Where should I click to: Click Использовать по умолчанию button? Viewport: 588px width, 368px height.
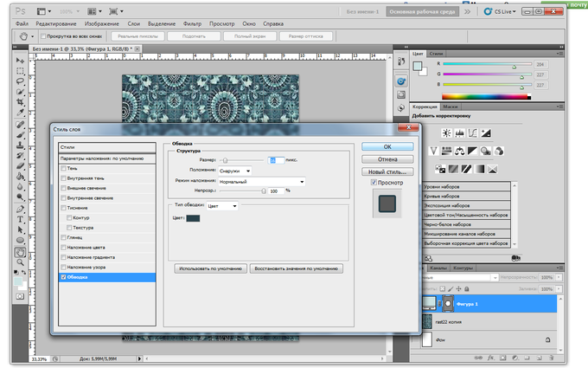pyautogui.click(x=210, y=268)
